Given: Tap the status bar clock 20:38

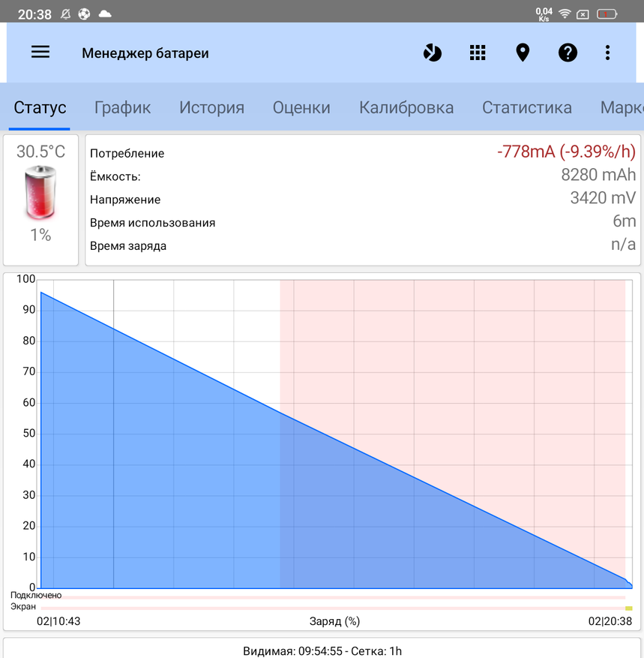Looking at the screenshot, I should coord(34,15).
